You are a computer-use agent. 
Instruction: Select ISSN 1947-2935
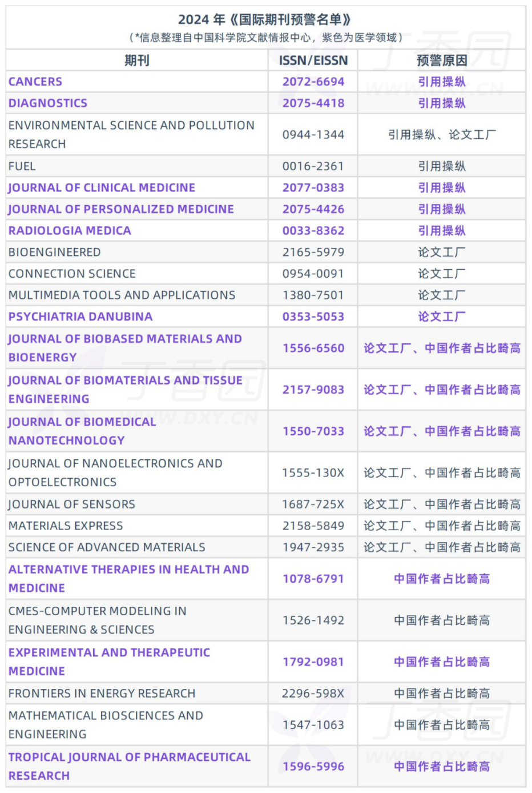tap(313, 547)
